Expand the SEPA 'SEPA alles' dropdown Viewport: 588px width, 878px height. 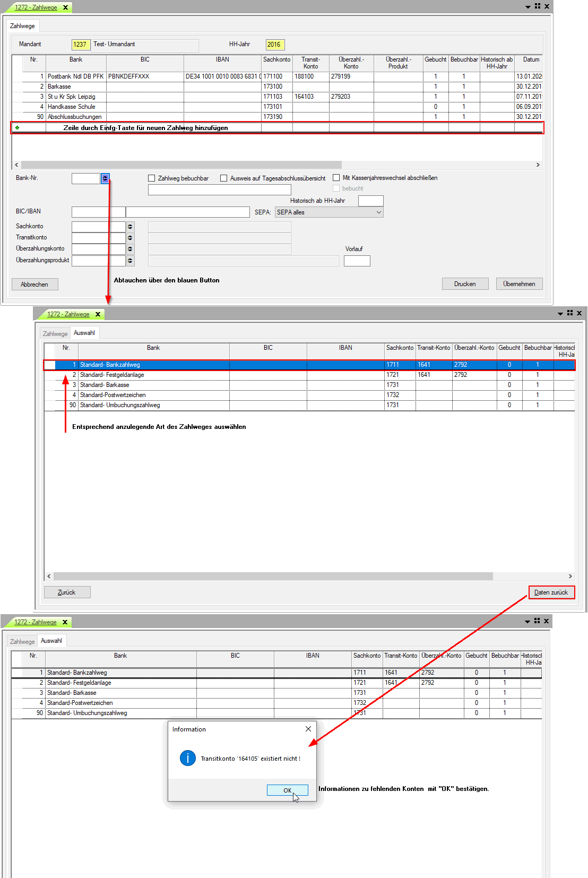point(329,212)
